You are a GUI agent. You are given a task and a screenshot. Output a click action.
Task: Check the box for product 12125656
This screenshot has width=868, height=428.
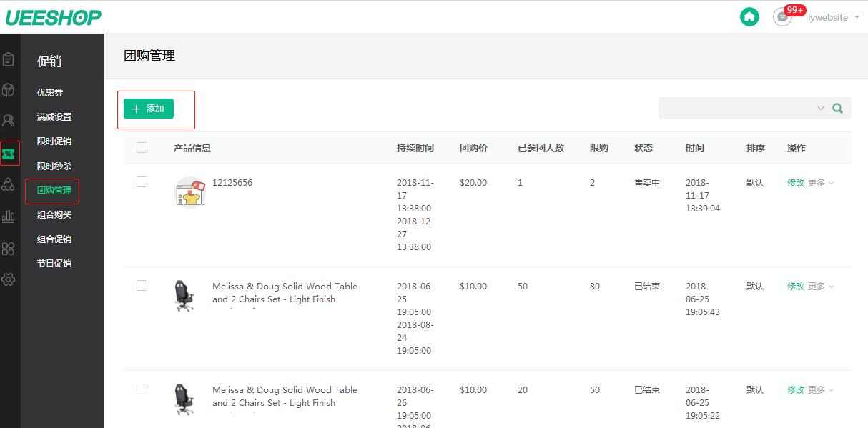[x=142, y=182]
